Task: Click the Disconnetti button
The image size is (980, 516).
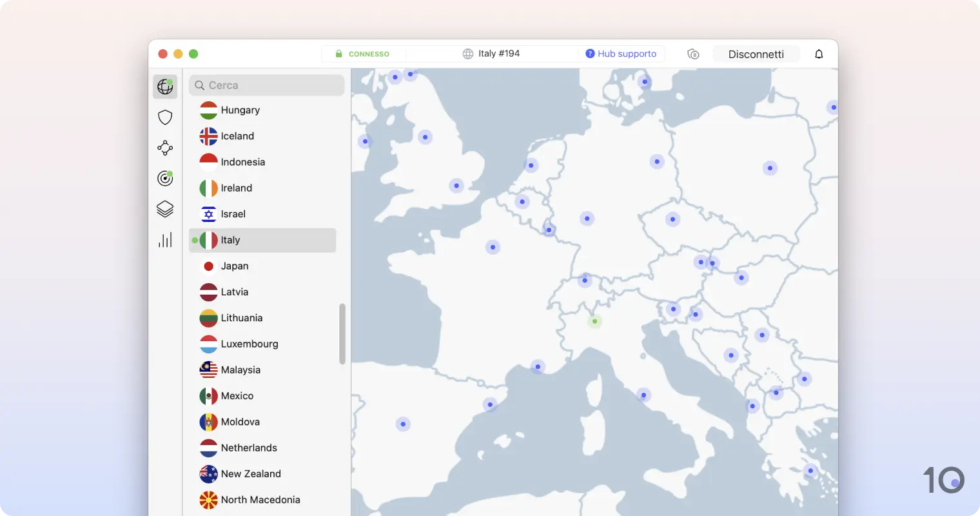Action: tap(756, 54)
